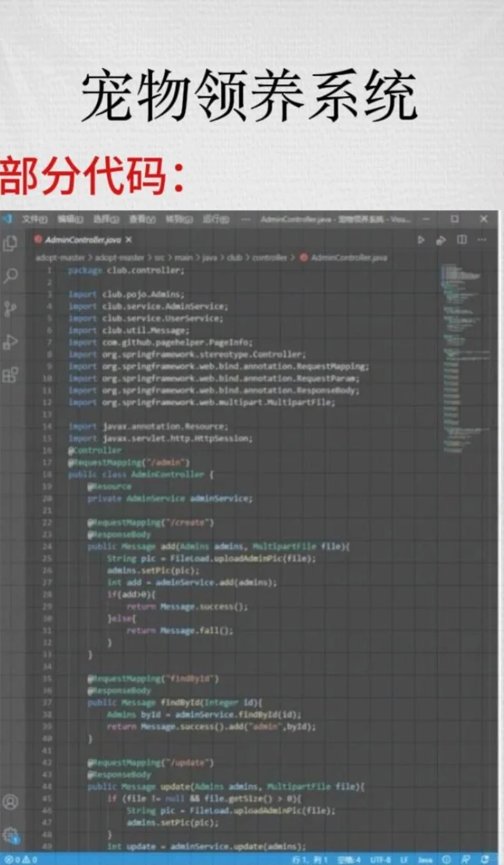The width and height of the screenshot is (504, 865).
Task: Click the line 'package club.controller;'
Action: tap(126, 270)
